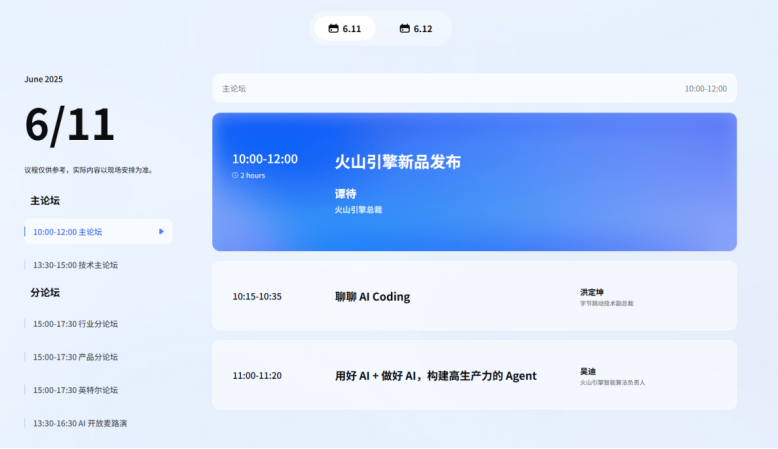Click speaker name 吴迪
The image size is (778, 449).
coord(588,372)
